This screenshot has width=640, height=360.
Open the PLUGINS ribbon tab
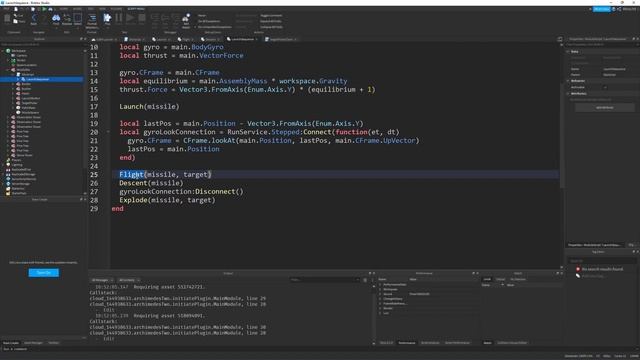coord(116,9)
